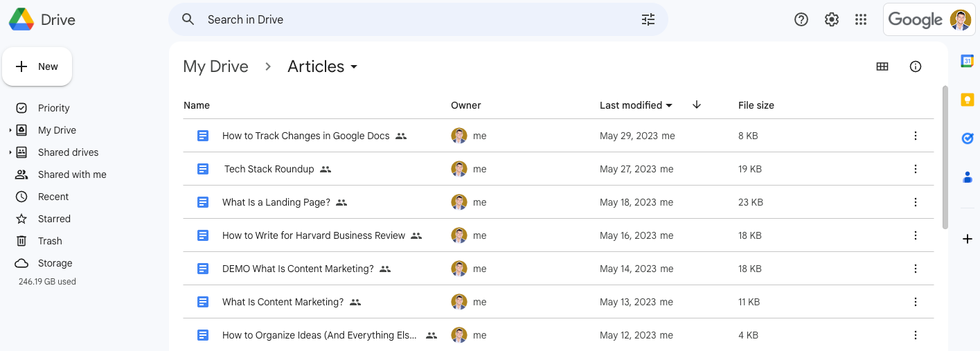
Task: Open Google Calendar side panel
Action: click(968, 61)
